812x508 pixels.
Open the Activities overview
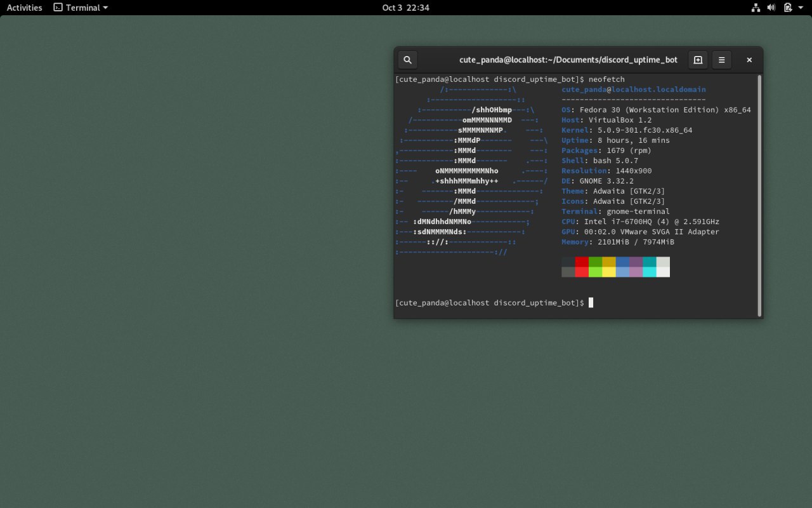pyautogui.click(x=24, y=8)
